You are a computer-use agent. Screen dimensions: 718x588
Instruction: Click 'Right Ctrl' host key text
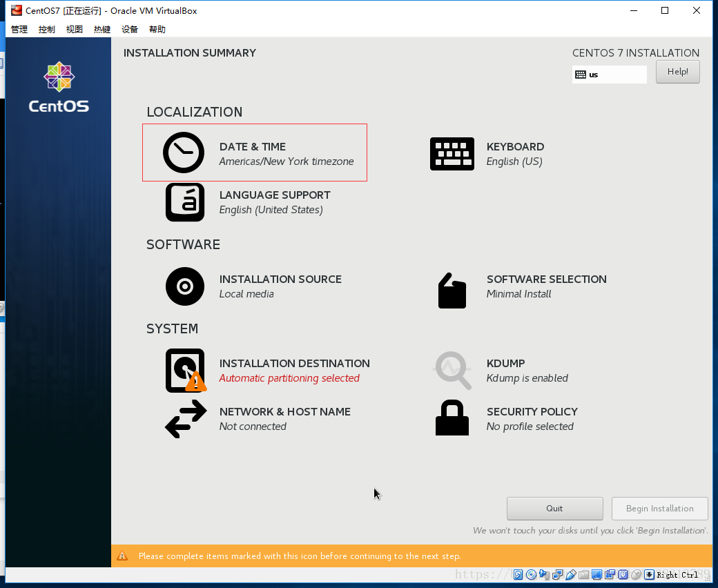[677, 575]
